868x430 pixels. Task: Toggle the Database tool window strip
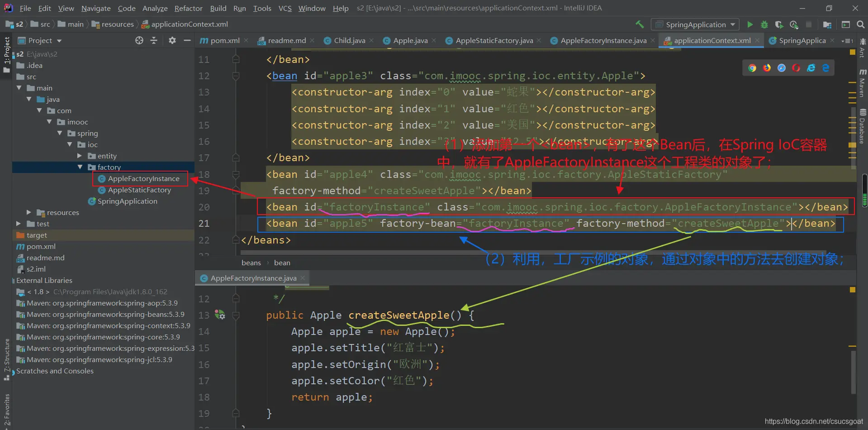click(862, 127)
